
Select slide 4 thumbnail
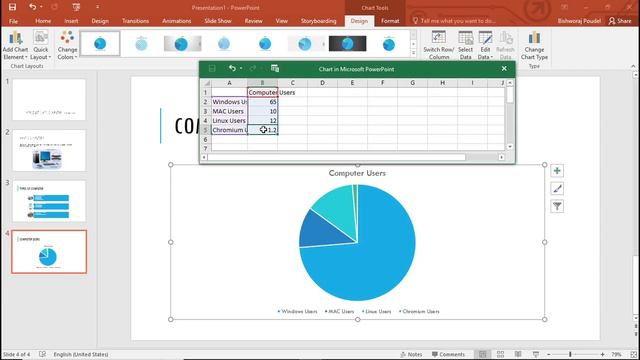(49, 252)
